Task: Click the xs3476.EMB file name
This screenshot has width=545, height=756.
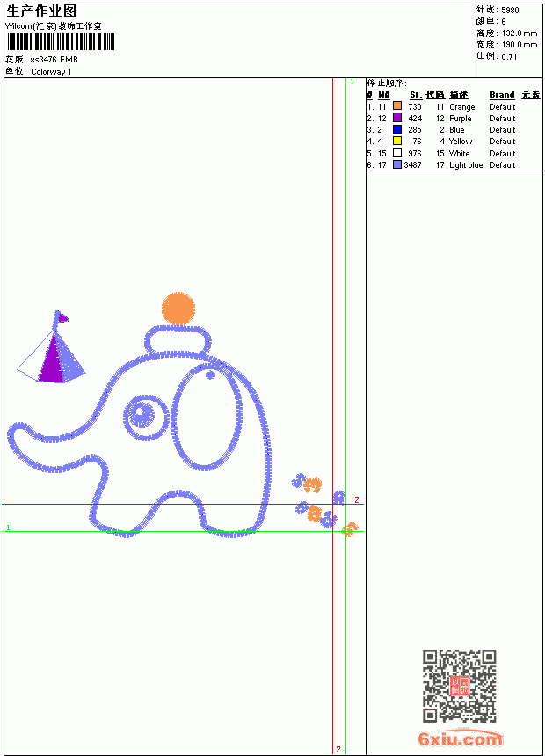Action: tap(54, 60)
